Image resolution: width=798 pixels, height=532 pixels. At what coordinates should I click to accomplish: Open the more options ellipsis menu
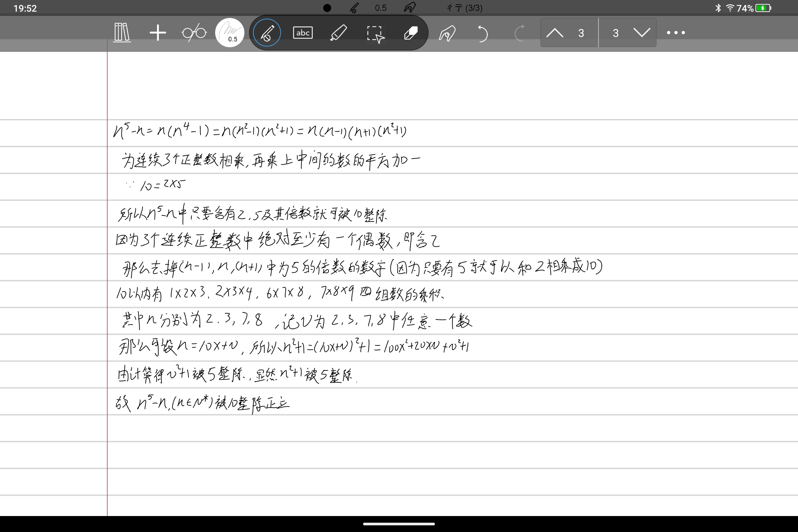[x=675, y=33]
